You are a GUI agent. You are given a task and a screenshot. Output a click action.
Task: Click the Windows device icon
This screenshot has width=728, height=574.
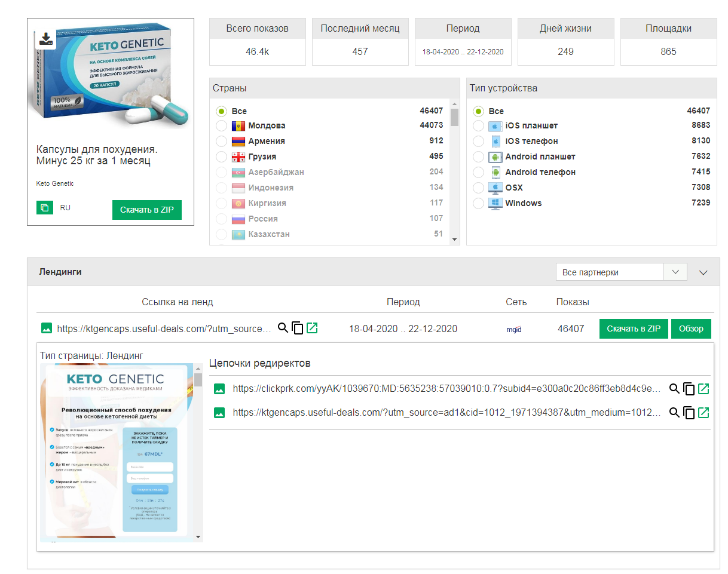coord(495,203)
